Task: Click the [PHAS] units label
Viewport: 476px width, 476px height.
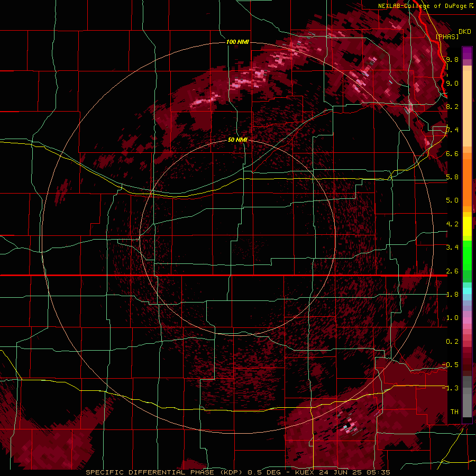Action: tap(447, 36)
